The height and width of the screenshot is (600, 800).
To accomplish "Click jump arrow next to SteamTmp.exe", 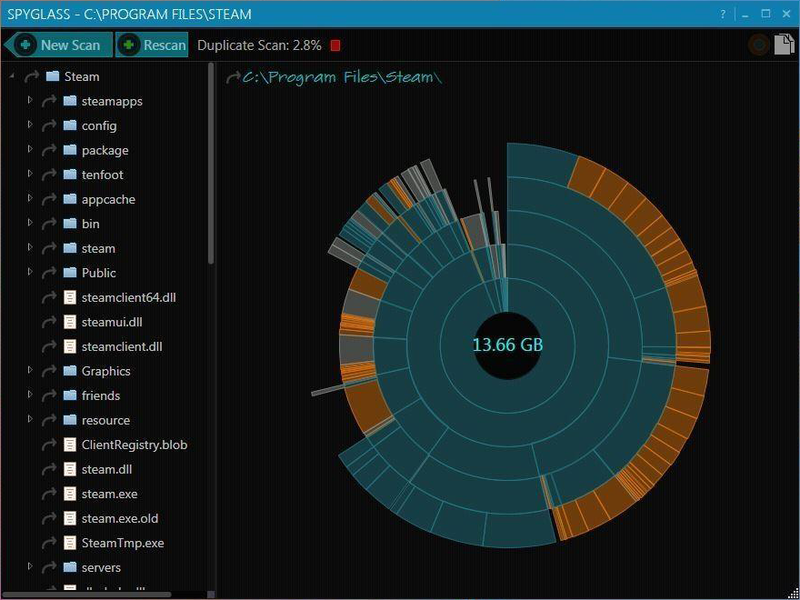I will pos(49,543).
